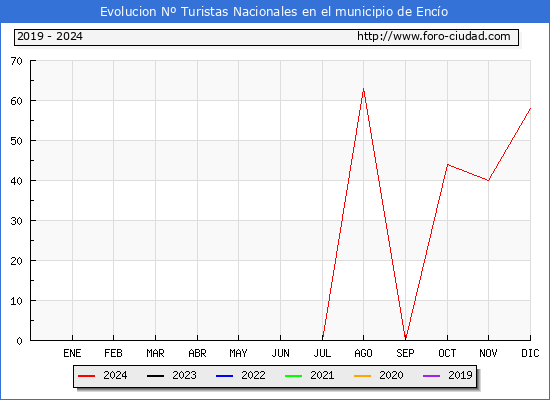Click the October data point near 44
This screenshot has height=400, width=550.
pos(447,164)
